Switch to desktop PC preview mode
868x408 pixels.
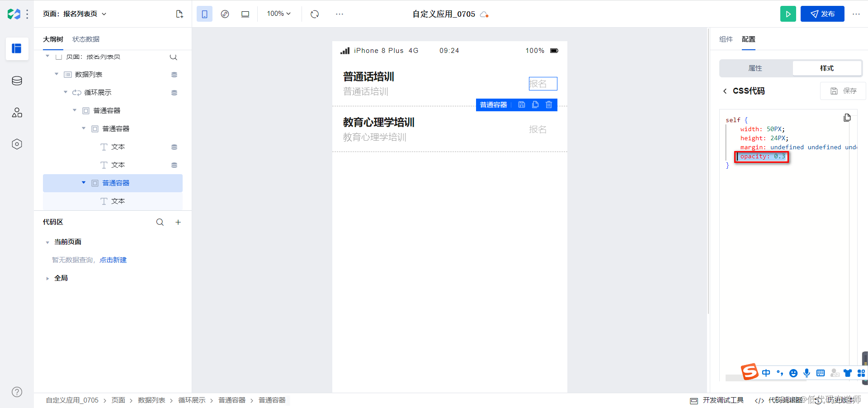(245, 14)
